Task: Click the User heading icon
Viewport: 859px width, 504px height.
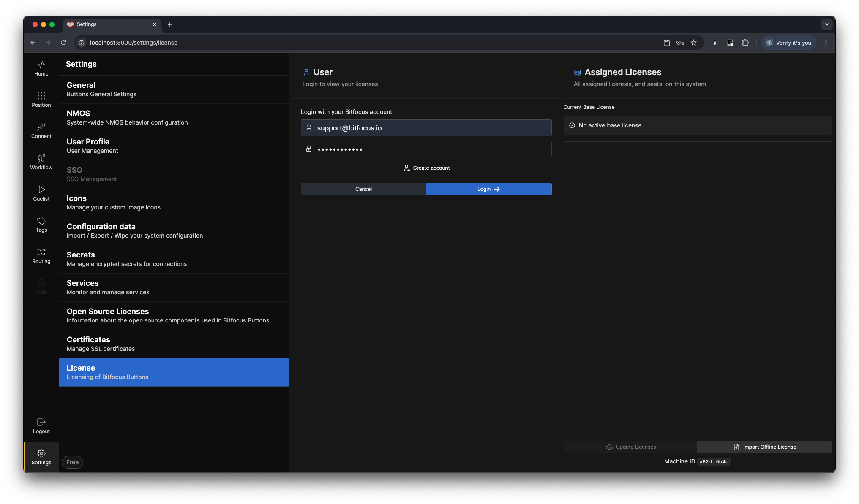Action: tap(306, 72)
